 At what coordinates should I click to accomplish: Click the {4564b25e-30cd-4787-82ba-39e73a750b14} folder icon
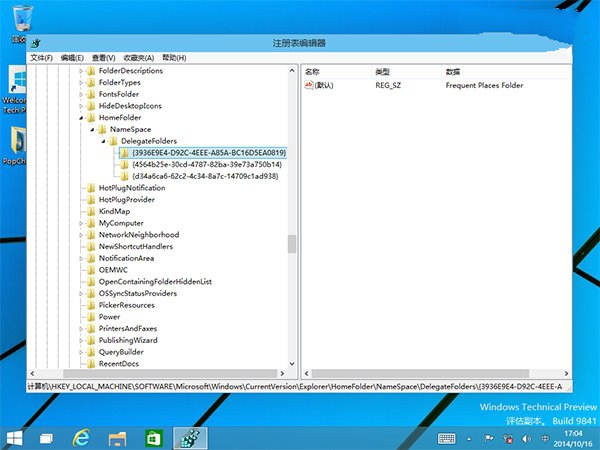(124, 165)
